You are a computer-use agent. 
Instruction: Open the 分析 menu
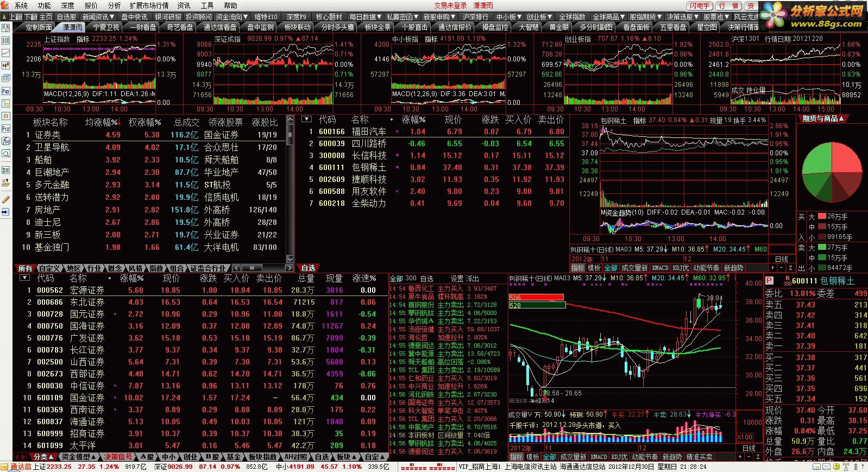coord(114,5)
